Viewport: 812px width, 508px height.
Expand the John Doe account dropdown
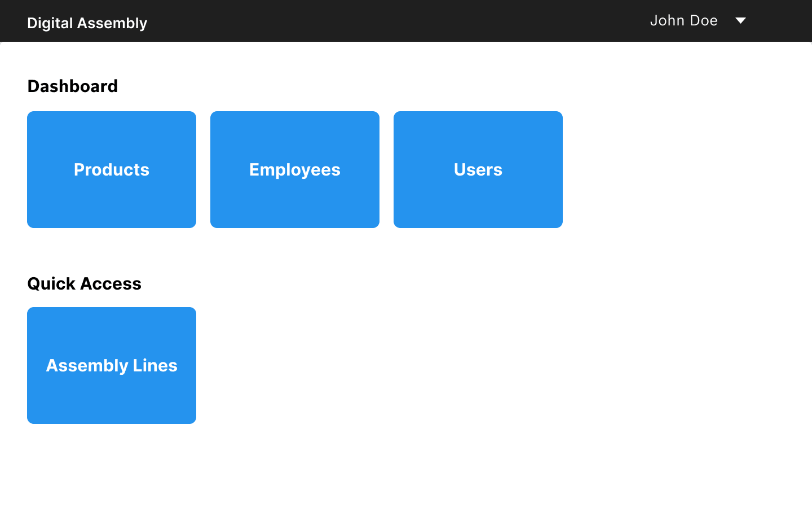tap(698, 20)
